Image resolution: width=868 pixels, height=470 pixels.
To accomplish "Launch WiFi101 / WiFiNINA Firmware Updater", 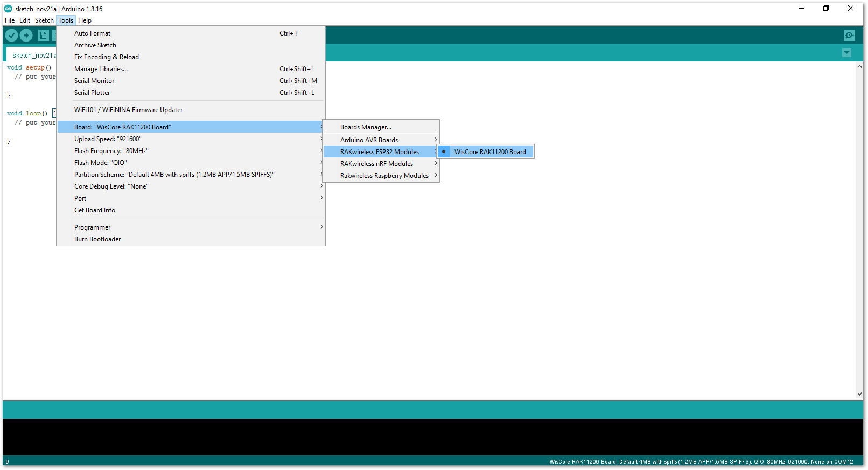I will (191, 110).
